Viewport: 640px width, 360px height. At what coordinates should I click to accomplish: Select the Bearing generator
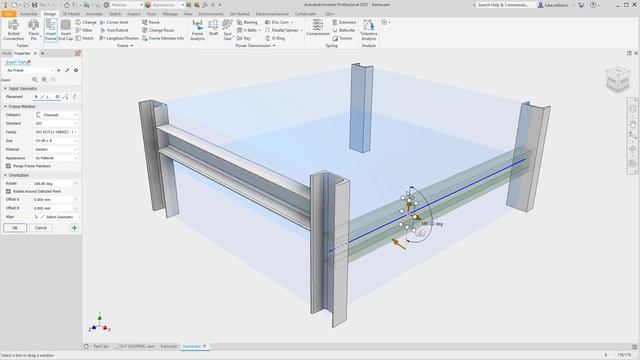point(247,22)
